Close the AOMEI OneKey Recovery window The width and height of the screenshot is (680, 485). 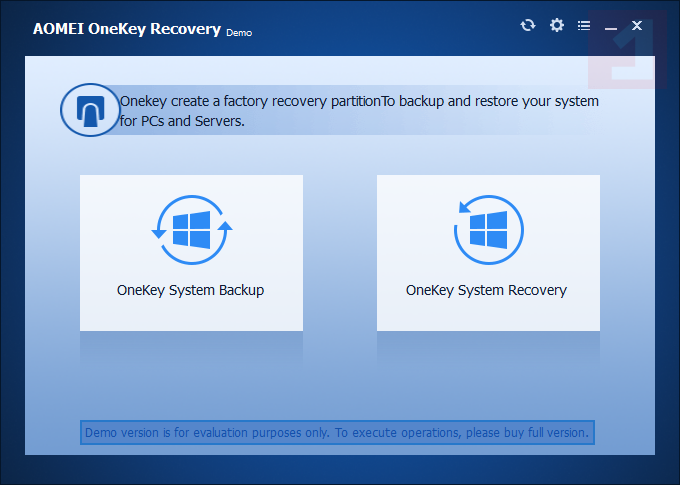(637, 26)
